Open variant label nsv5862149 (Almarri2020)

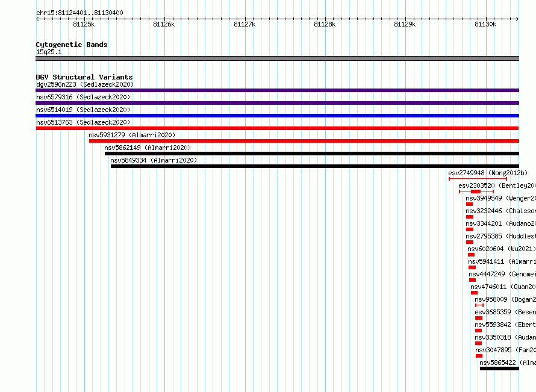[148, 148]
